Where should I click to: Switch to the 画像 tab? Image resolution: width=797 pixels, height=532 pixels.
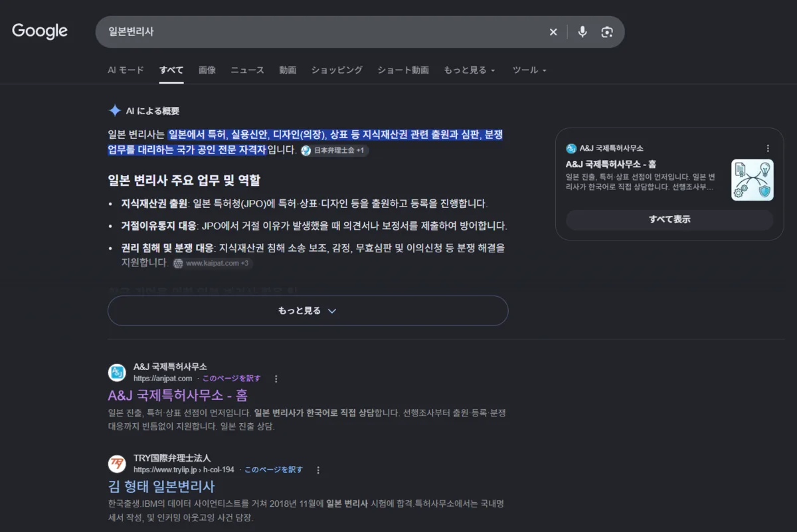pyautogui.click(x=207, y=70)
